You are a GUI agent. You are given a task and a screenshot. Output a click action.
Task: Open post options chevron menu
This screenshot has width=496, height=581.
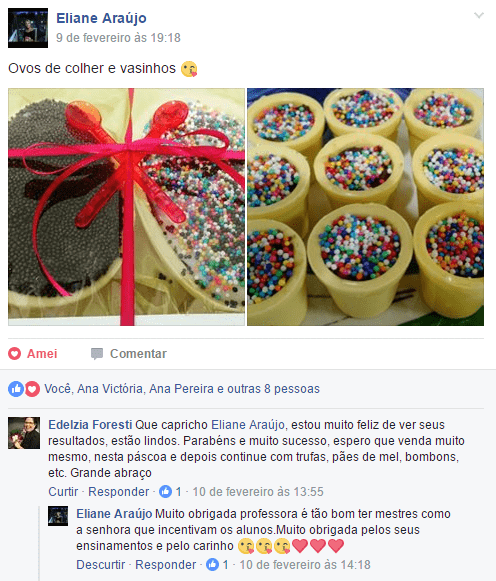coord(479,15)
